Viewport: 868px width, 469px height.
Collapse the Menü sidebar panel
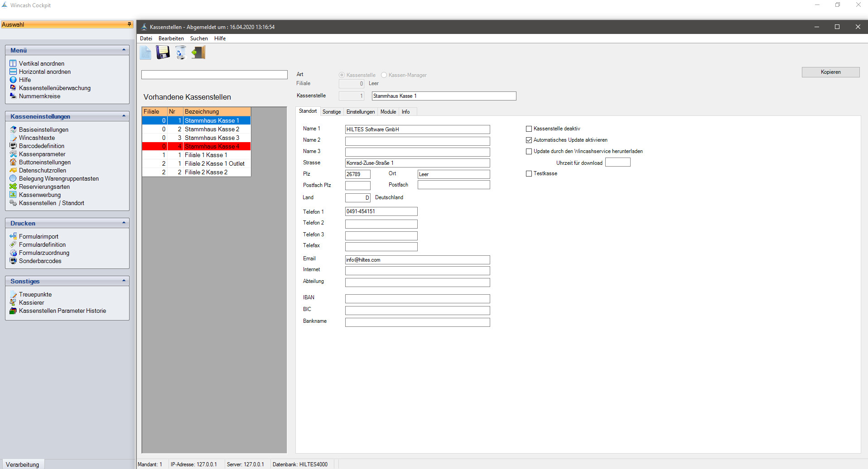point(124,50)
